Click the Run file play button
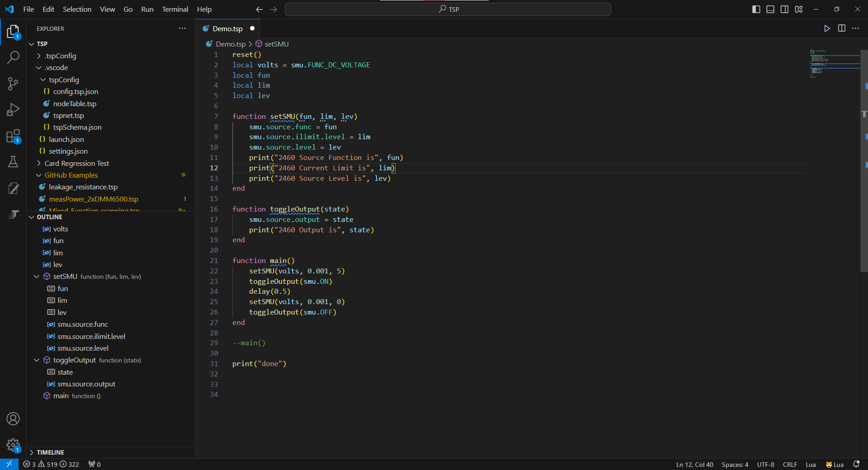The width and height of the screenshot is (868, 470). (x=827, y=28)
